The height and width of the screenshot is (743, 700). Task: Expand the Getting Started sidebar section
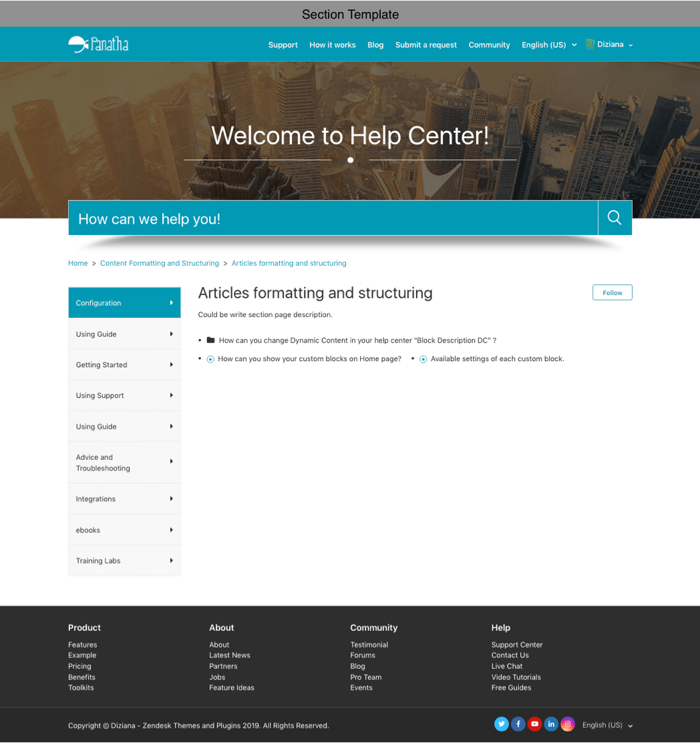[x=124, y=364]
